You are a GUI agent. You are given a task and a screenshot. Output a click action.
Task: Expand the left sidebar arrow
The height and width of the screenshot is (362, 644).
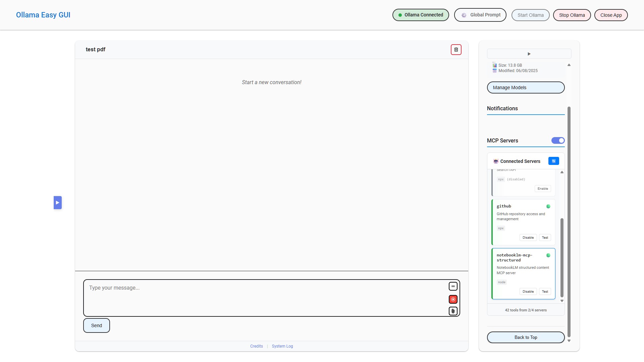57,203
